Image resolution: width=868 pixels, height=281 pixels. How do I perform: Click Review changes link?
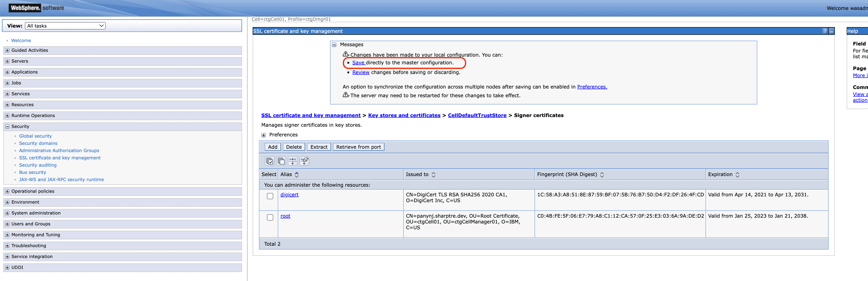361,73
